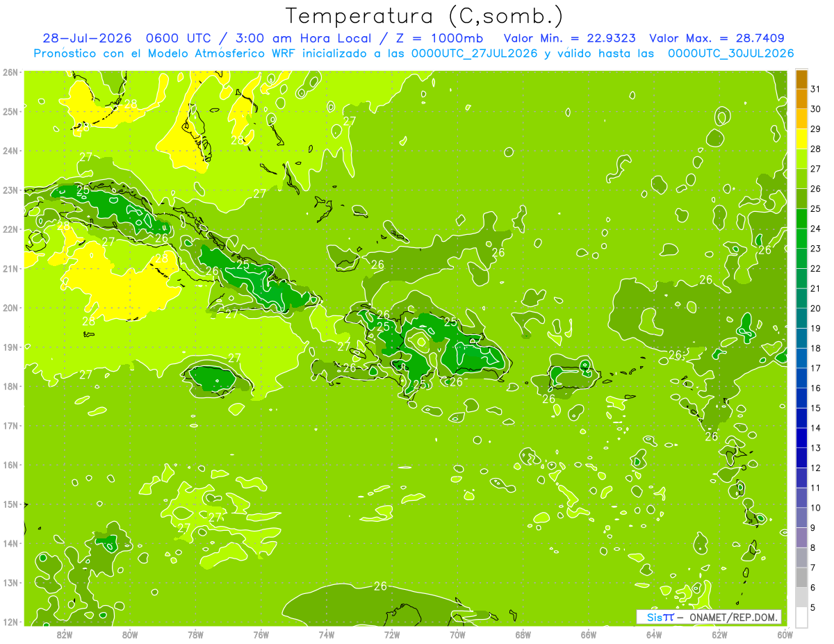
Task: Click the "Valor Min. = 22.9323" readout
Action: [x=569, y=38]
